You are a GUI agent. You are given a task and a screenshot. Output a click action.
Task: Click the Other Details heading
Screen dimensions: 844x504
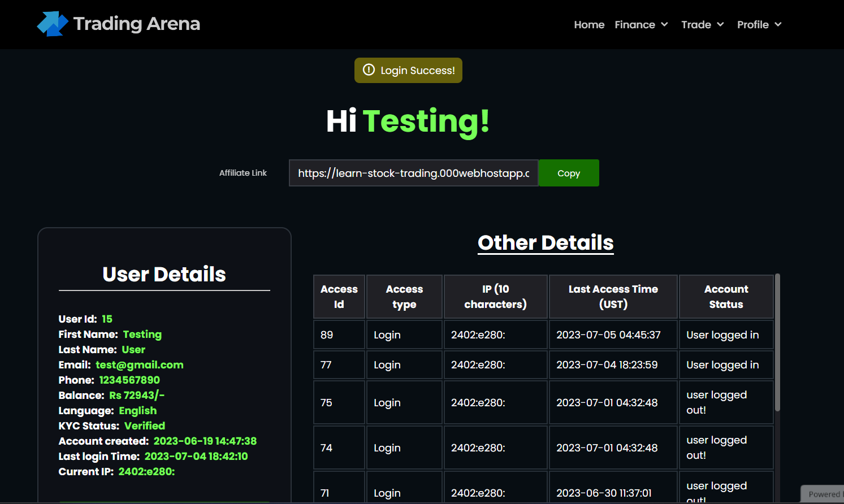(x=545, y=242)
